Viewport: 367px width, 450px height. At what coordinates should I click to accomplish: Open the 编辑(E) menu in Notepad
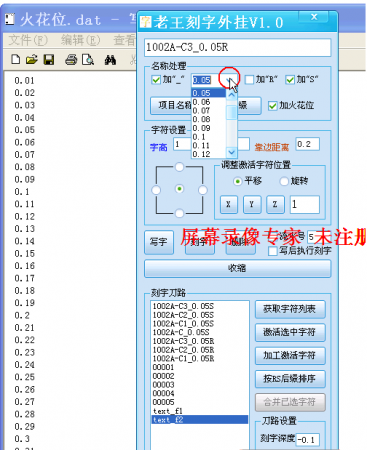80,40
